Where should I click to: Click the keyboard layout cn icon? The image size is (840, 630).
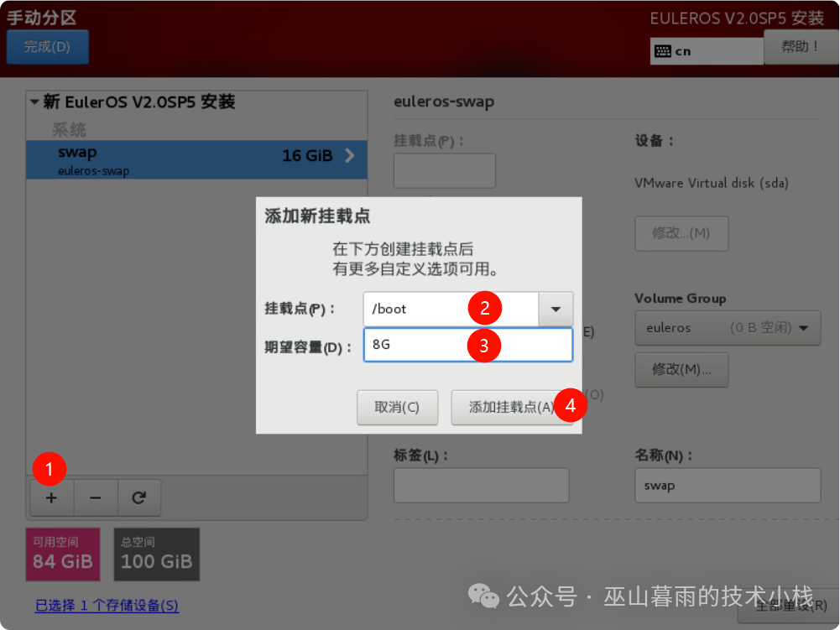(663, 51)
